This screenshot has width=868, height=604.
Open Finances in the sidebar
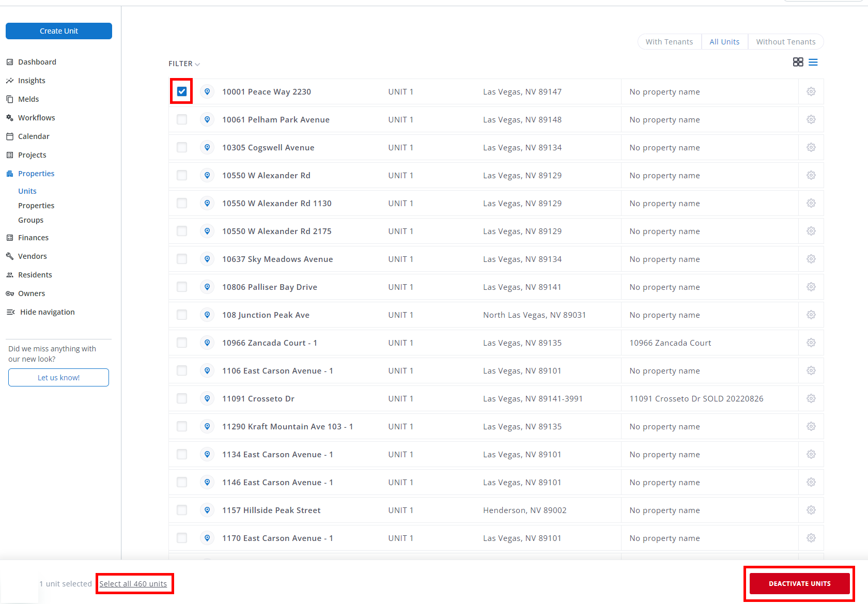[33, 238]
